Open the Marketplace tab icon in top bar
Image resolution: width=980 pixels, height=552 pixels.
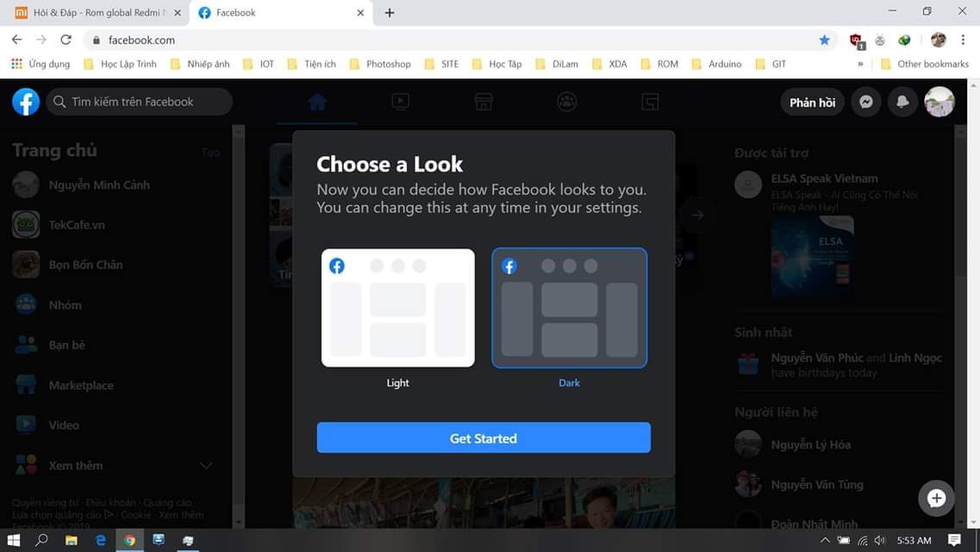point(484,102)
